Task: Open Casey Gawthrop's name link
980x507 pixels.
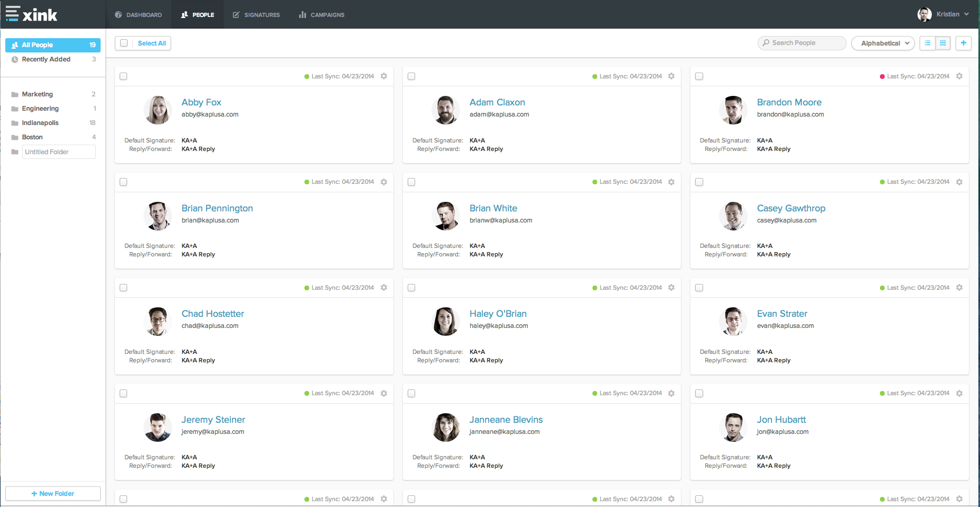Action: tap(791, 208)
